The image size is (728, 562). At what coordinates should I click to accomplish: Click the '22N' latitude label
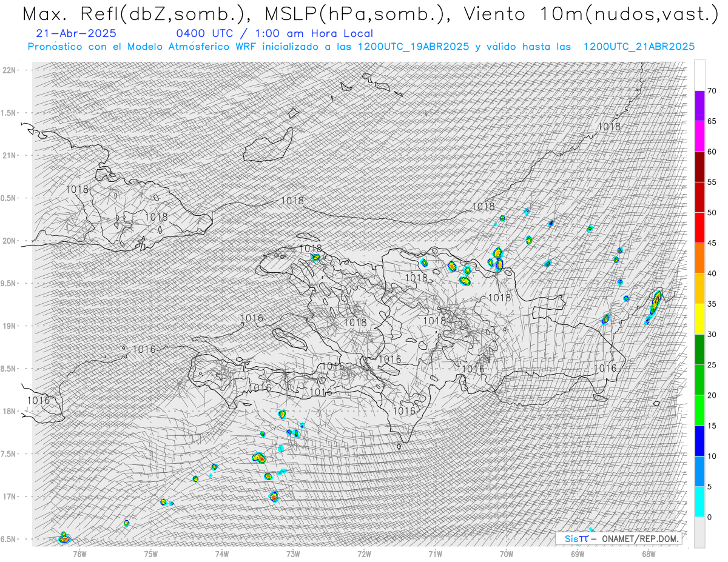coord(9,70)
